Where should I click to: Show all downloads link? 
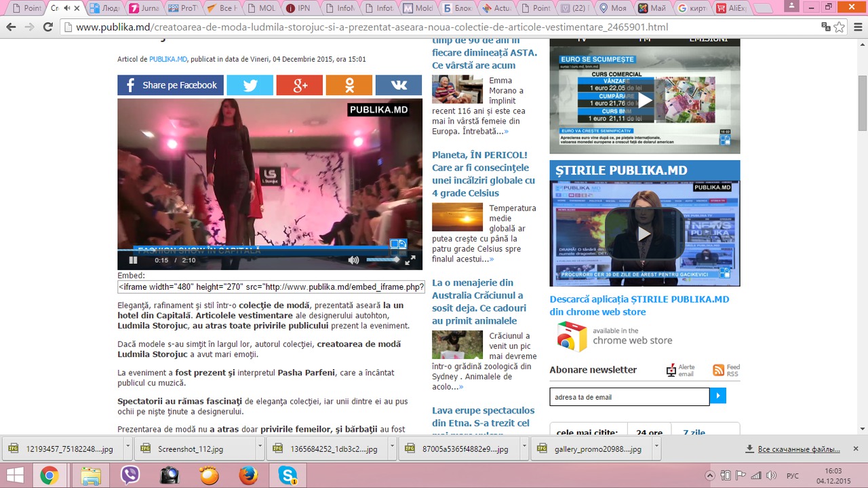793,449
